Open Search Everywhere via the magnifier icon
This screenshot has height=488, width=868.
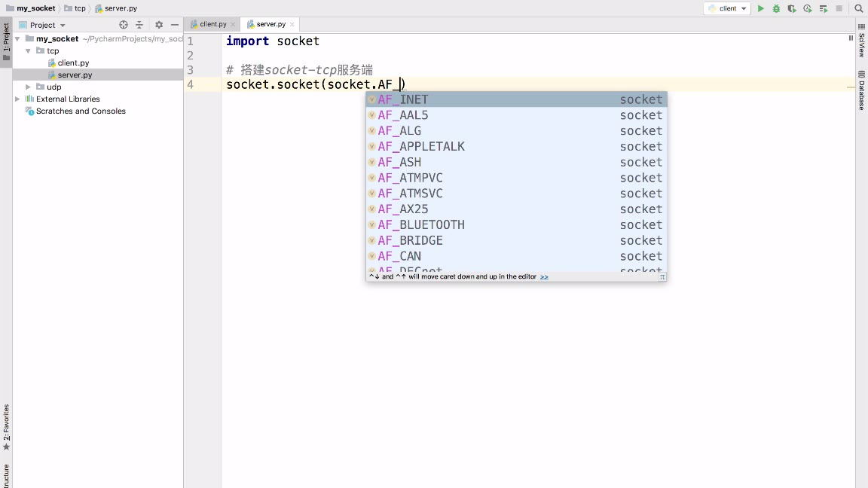coord(858,9)
